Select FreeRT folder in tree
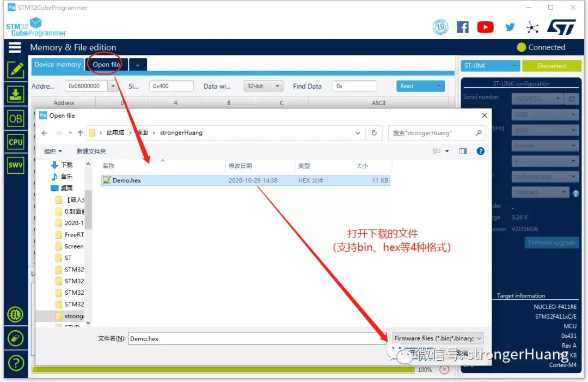Viewport: 588px width, 382px height. (x=70, y=234)
